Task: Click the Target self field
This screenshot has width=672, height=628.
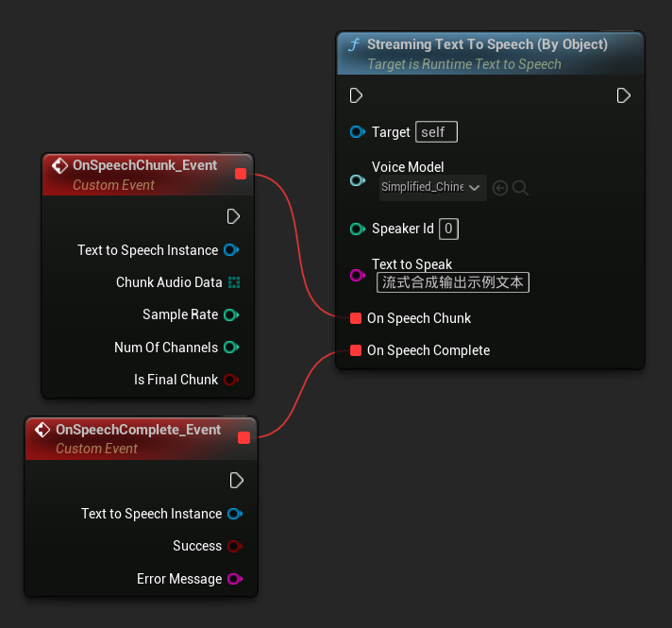Action: (x=436, y=132)
